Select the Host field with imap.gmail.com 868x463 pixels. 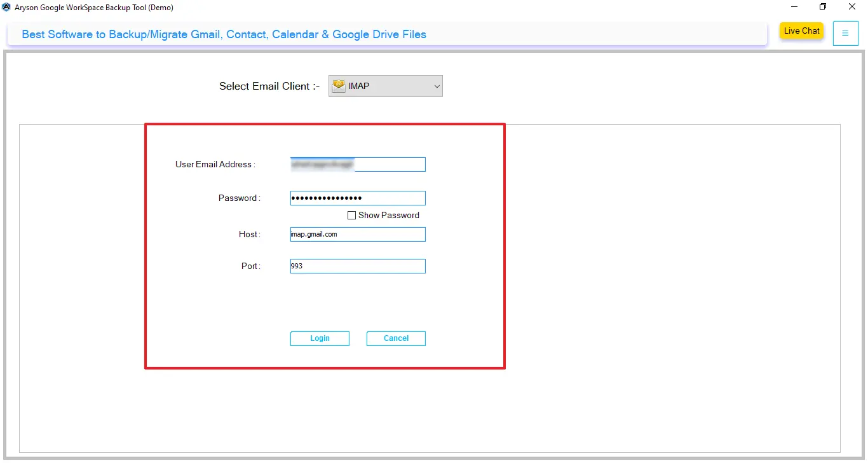357,235
